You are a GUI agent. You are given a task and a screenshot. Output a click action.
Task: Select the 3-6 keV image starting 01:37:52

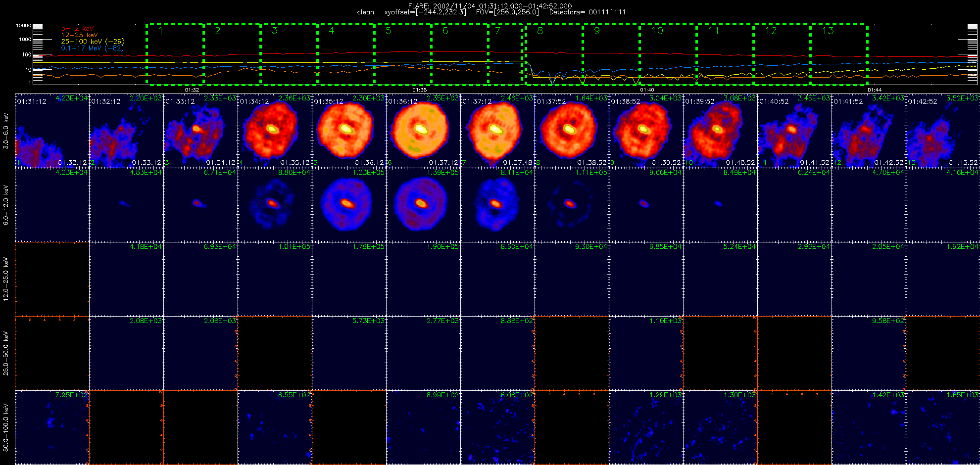(572, 131)
